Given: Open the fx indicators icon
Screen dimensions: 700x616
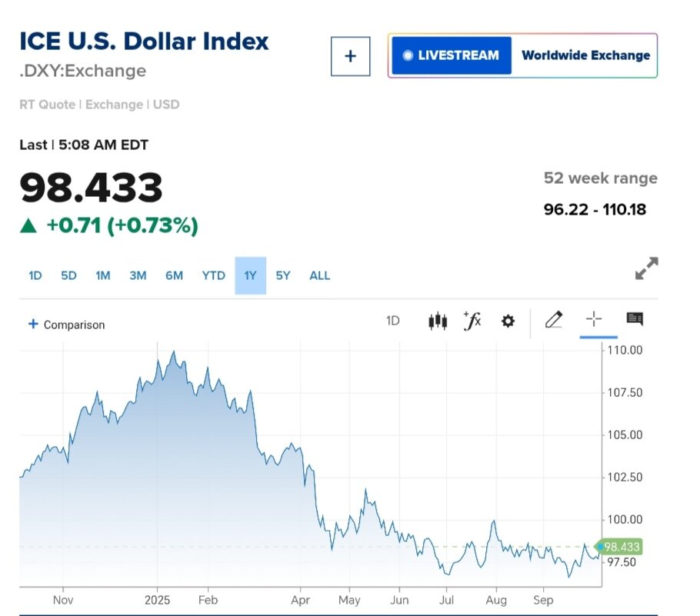Looking at the screenshot, I should point(472,321).
